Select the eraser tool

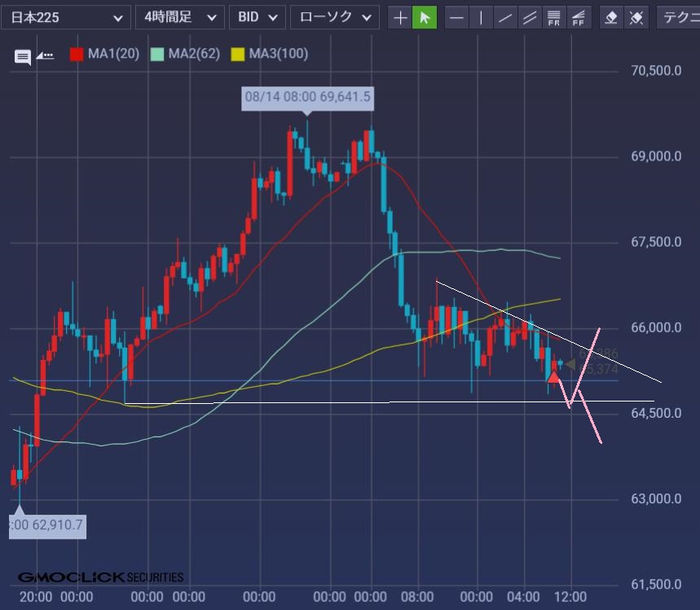pyautogui.click(x=611, y=18)
